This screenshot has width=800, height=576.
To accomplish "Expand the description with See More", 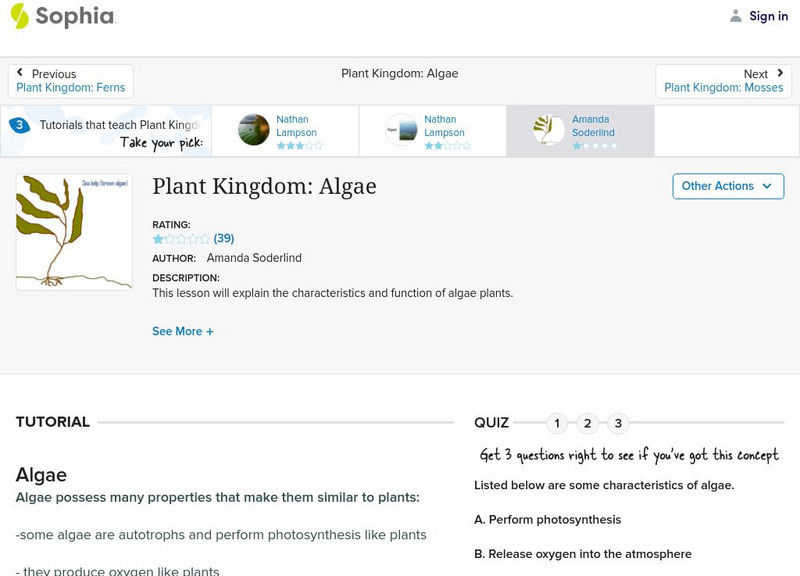I will [x=183, y=331].
